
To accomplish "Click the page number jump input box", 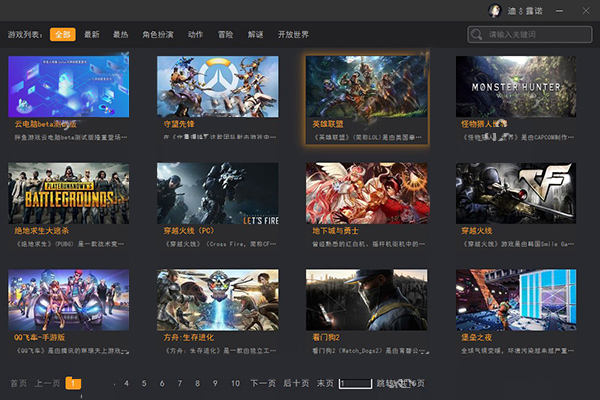I will coord(355,384).
